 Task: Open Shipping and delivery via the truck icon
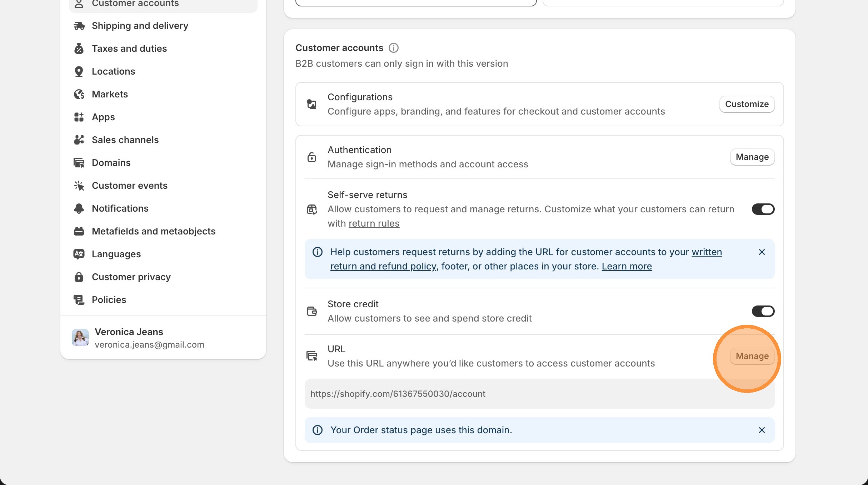pyautogui.click(x=79, y=25)
